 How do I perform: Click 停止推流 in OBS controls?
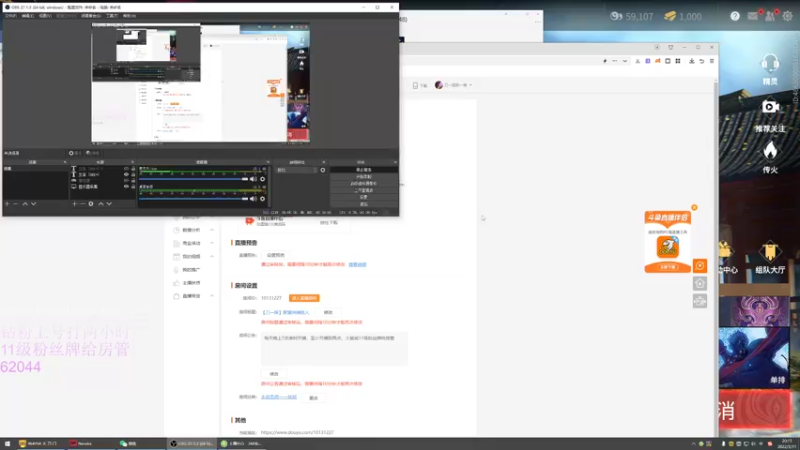(x=364, y=170)
